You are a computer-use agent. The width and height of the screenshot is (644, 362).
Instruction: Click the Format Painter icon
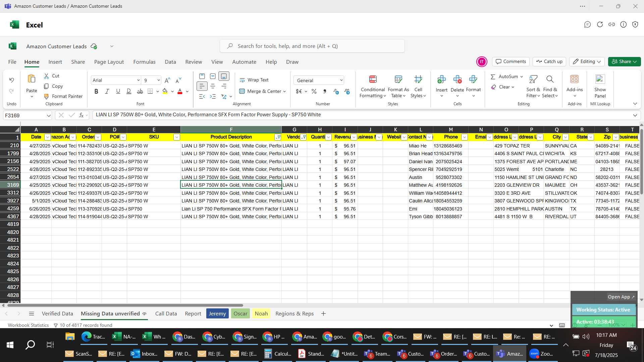tap(46, 97)
